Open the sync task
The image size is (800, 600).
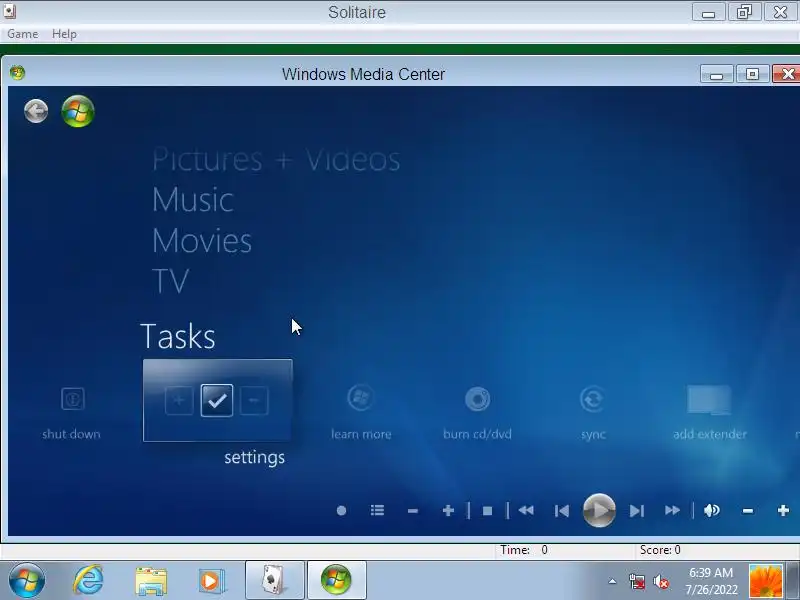tap(593, 413)
